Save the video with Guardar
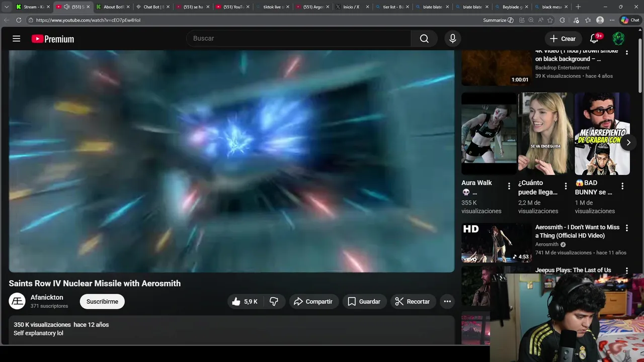The image size is (644, 362). click(364, 302)
